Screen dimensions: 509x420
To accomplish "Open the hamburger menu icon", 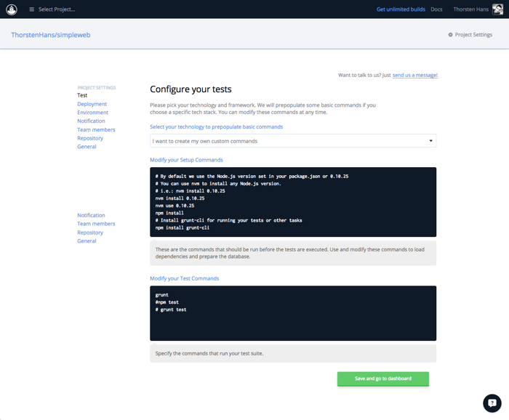I will pos(31,9).
